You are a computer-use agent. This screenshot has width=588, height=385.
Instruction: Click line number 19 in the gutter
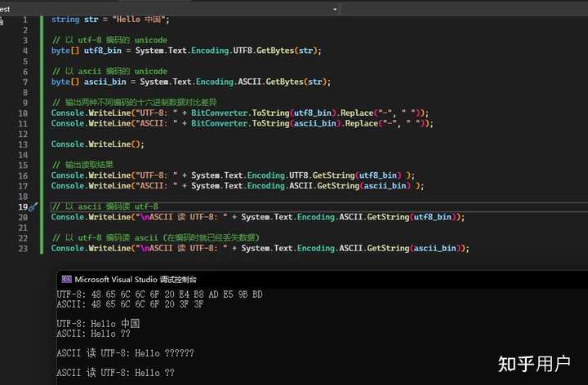pos(23,206)
